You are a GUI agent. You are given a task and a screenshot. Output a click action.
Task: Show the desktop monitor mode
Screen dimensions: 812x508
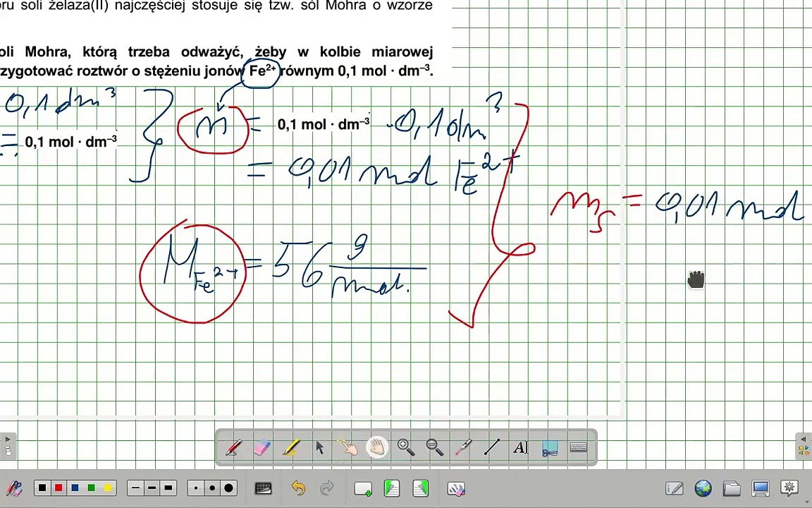761,488
